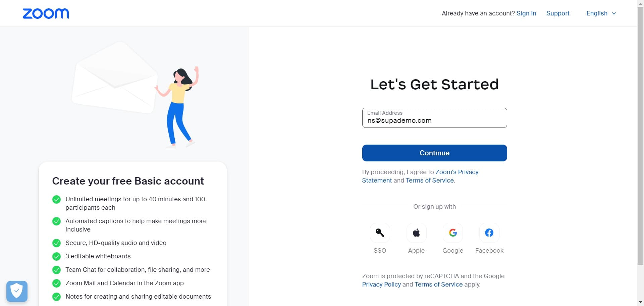The height and width of the screenshot is (306, 644).
Task: Open the shield privacy icon
Action: coord(17,291)
